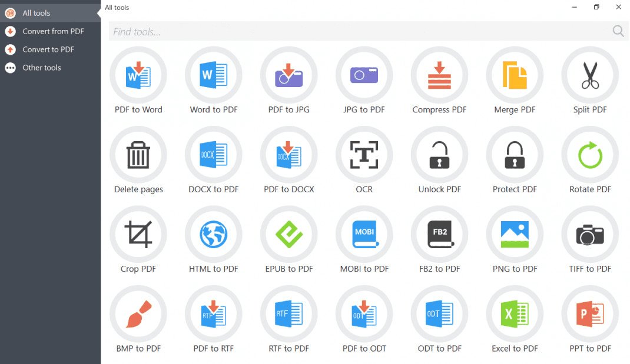Launch the Word to PDF converter
630x364 pixels.
click(x=214, y=75)
